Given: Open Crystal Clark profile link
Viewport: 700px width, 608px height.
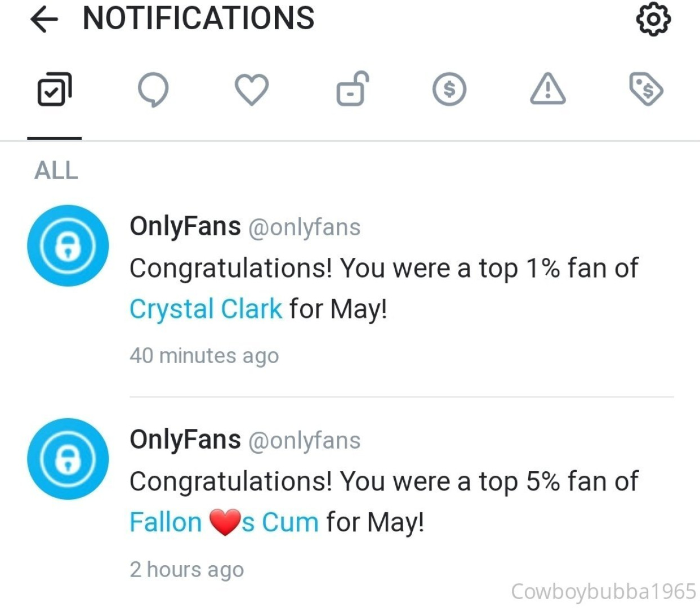Looking at the screenshot, I should 206,309.
